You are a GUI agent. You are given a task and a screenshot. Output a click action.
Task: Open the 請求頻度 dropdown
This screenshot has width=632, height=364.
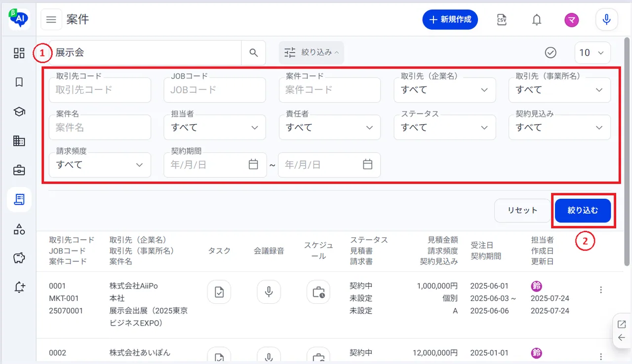pos(100,165)
